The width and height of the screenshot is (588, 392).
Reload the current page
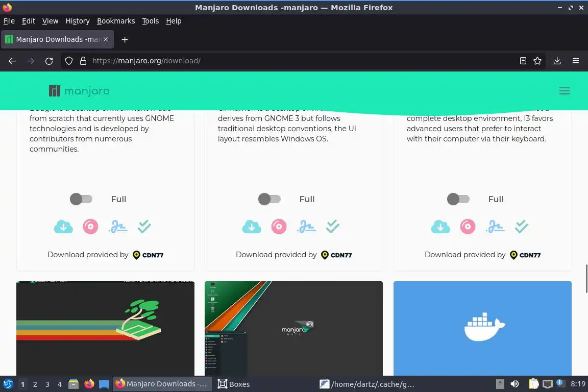(x=49, y=61)
